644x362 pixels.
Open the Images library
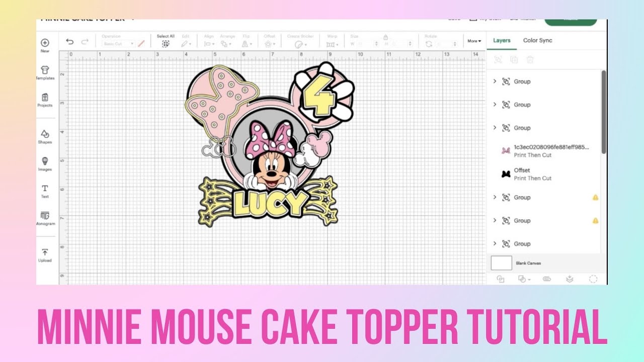tap(45, 164)
